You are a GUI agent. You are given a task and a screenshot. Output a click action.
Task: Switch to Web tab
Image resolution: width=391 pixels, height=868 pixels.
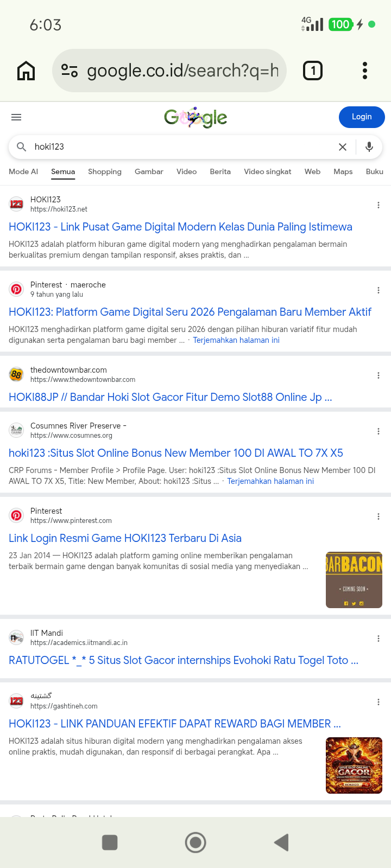[x=312, y=171]
